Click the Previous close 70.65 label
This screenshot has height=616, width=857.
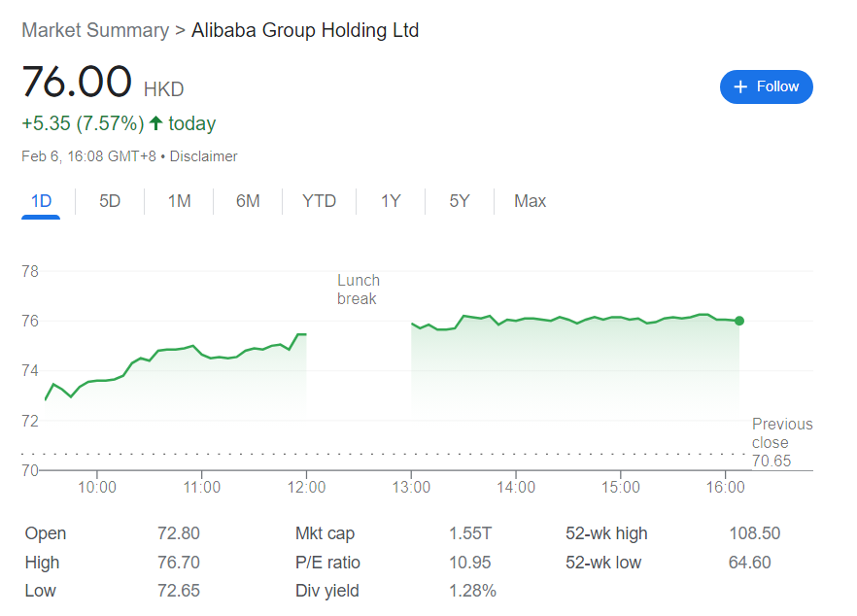782,442
